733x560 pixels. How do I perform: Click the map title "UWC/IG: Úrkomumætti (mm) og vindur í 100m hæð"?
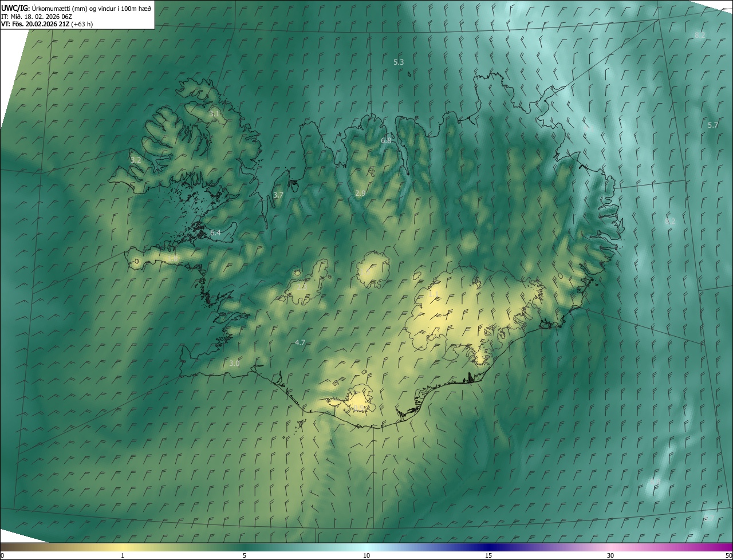pos(76,7)
